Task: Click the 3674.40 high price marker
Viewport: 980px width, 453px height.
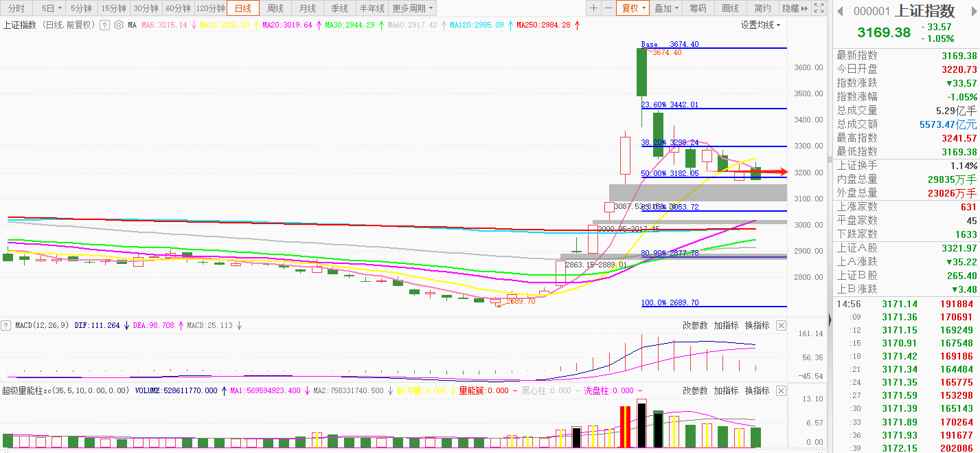Action: point(667,53)
